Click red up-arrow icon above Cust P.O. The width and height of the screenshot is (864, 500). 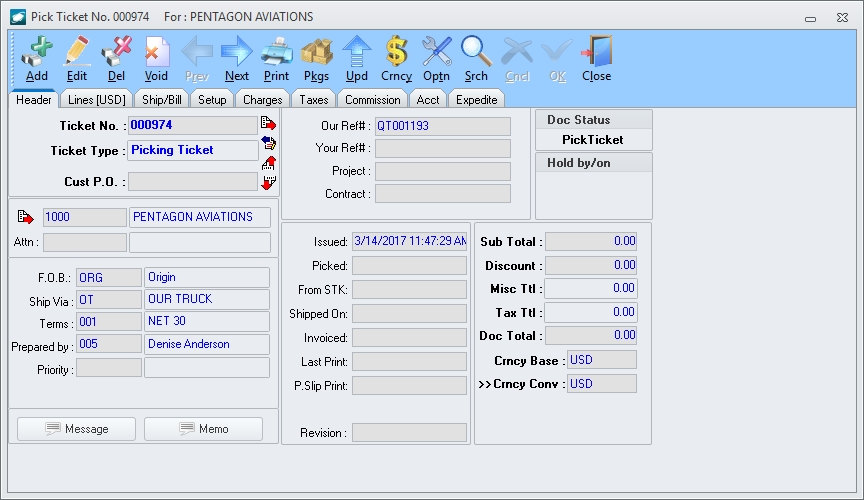click(268, 163)
